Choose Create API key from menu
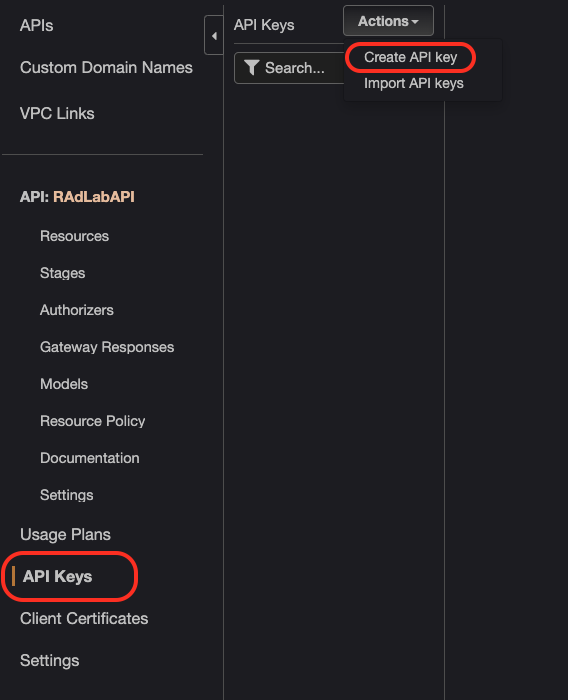Image resolution: width=568 pixels, height=700 pixels. point(410,57)
